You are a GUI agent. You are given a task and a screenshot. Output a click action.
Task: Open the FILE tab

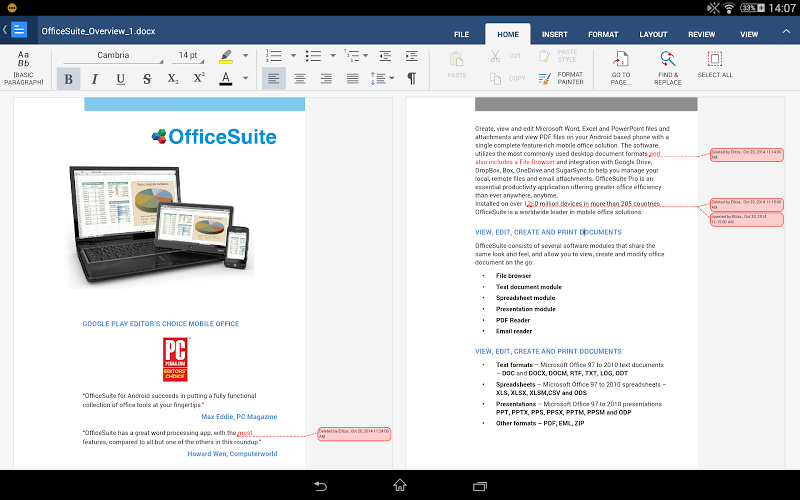[x=461, y=34]
